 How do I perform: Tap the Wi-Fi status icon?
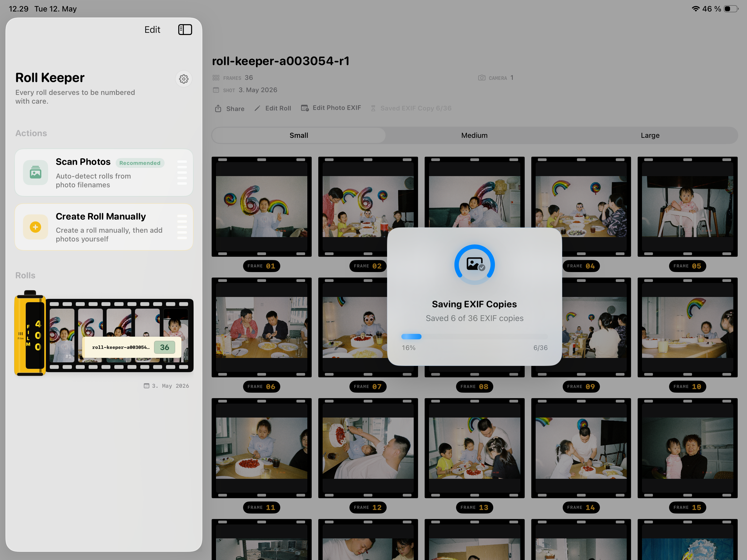pos(695,9)
